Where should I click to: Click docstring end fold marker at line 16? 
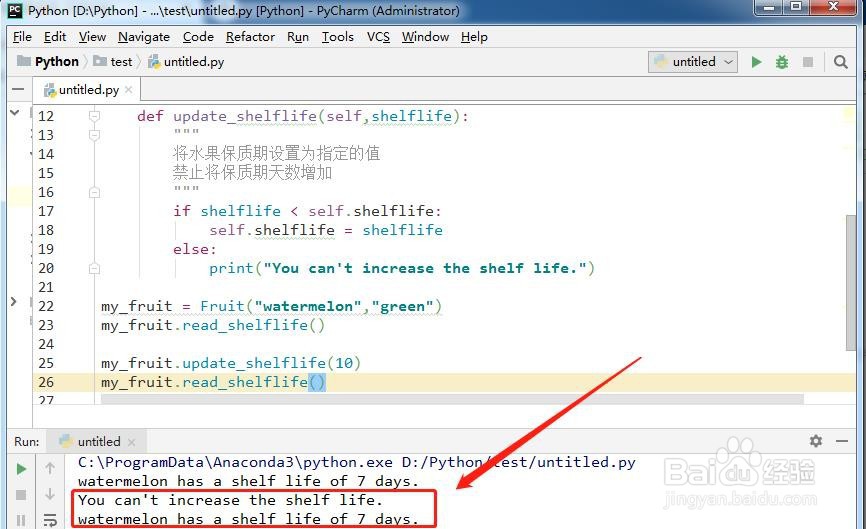click(94, 192)
